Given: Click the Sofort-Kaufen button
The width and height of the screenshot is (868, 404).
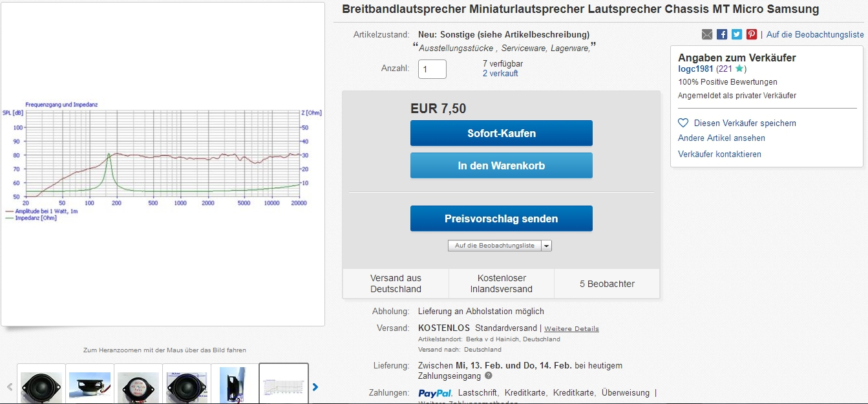Looking at the screenshot, I should [502, 133].
